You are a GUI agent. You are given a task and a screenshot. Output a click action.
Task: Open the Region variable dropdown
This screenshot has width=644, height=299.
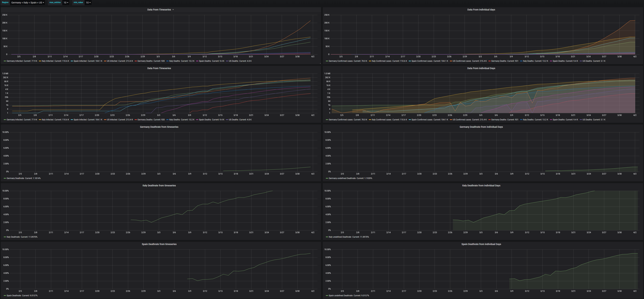point(27,3)
